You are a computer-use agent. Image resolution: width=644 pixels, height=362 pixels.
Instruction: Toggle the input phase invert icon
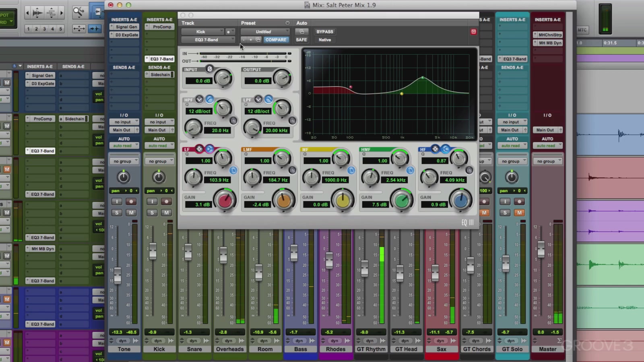(x=209, y=69)
